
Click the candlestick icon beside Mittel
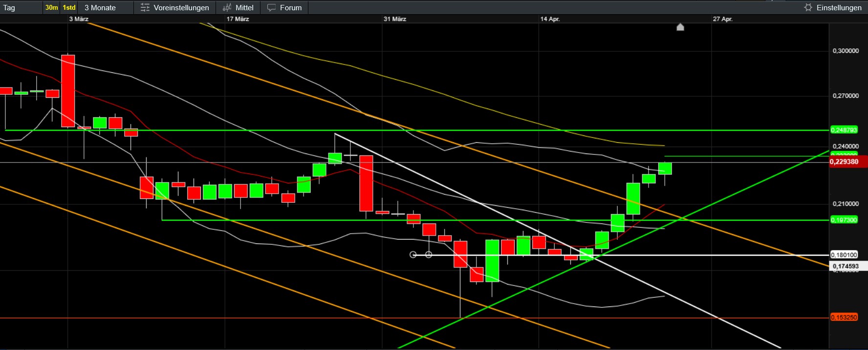click(x=227, y=7)
